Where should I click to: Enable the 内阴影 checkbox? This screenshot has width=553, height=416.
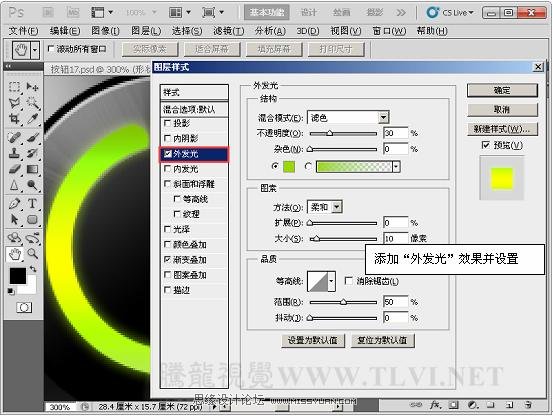168,138
